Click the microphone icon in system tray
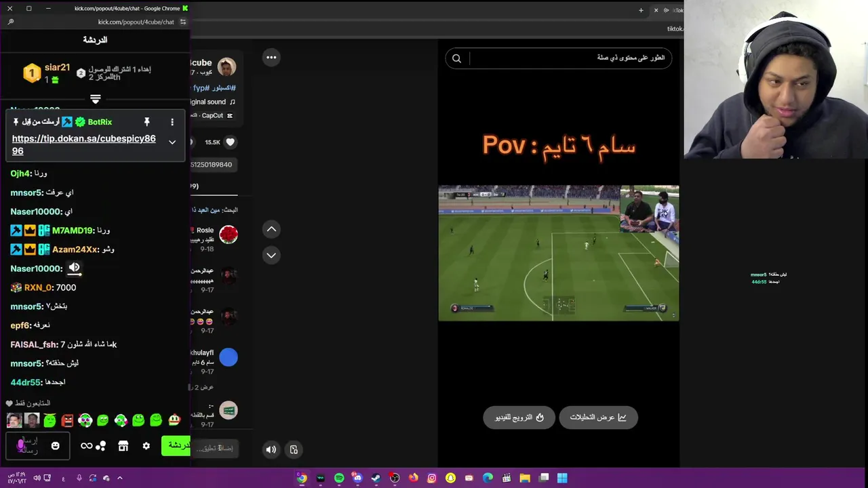This screenshot has width=868, height=488. 79,478
